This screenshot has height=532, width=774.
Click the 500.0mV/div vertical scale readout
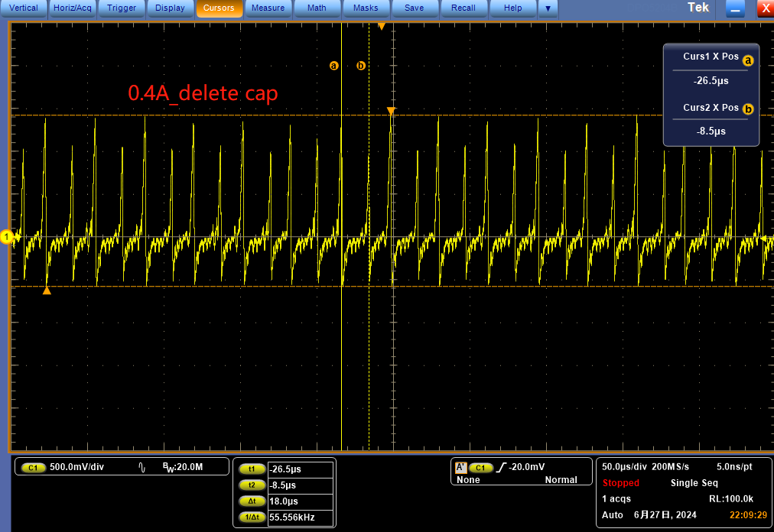coord(77,467)
